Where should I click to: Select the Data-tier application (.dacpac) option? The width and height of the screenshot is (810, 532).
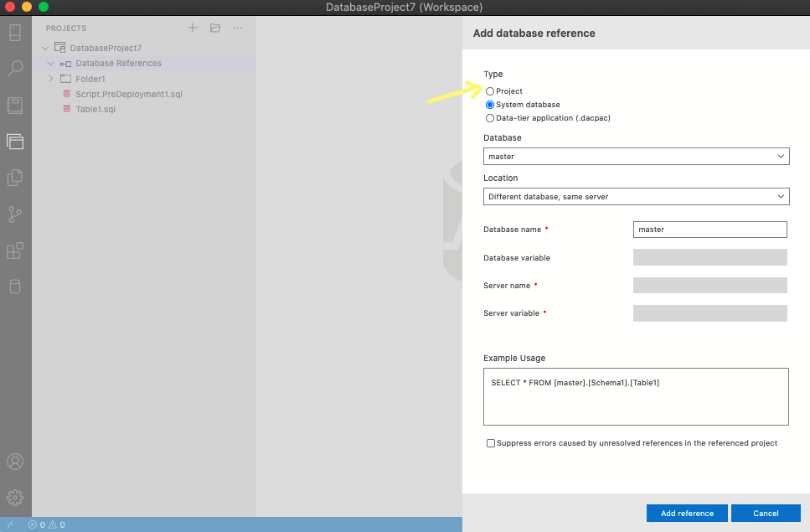pos(489,118)
